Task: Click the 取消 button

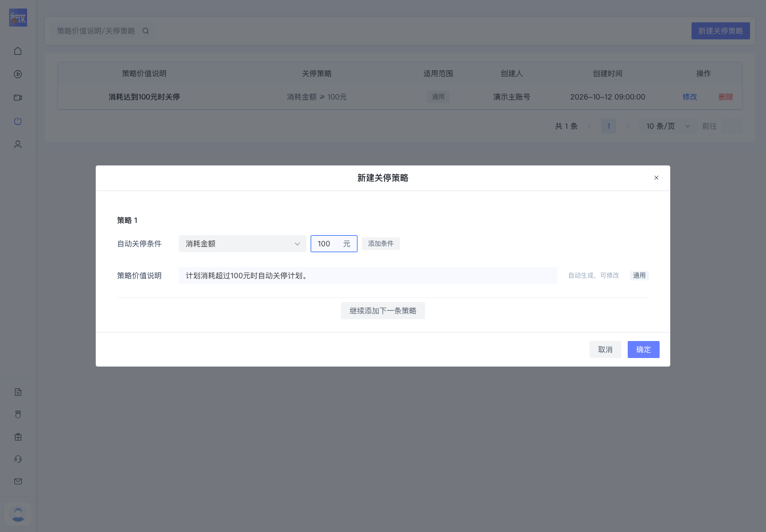Action: coord(605,350)
